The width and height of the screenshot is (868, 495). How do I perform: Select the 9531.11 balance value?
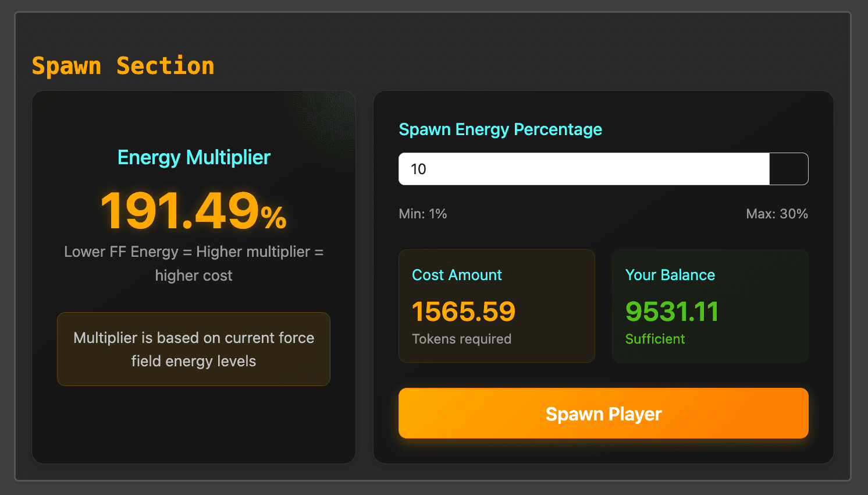[x=671, y=312]
